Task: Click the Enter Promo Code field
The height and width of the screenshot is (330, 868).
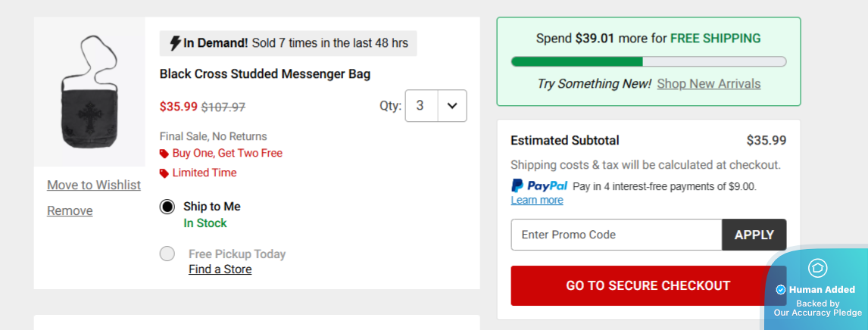Action: pyautogui.click(x=616, y=235)
